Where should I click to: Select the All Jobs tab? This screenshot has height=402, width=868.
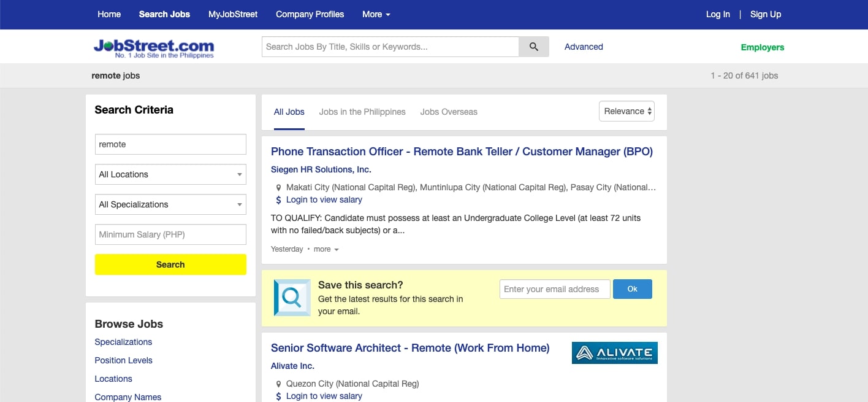tap(289, 112)
